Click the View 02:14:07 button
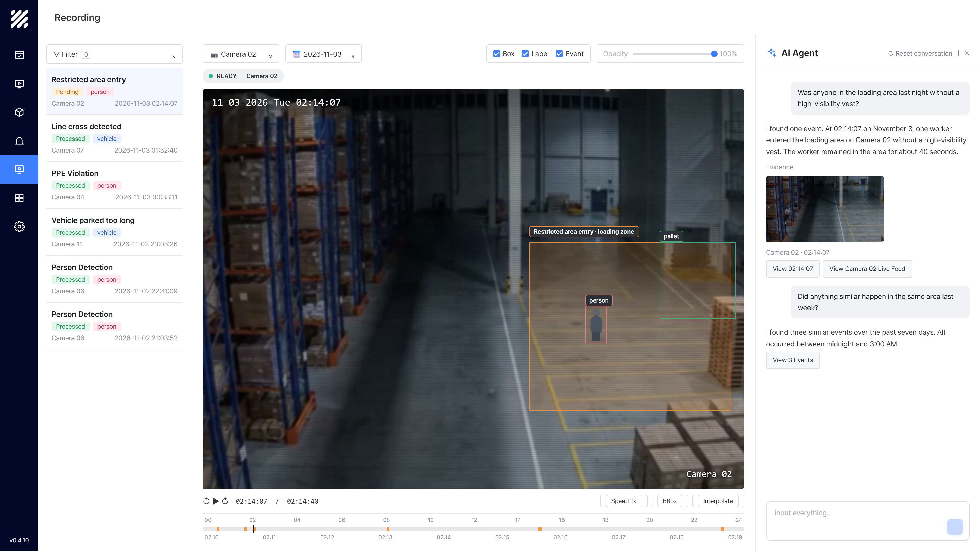This screenshot has height=551, width=980. [792, 269]
